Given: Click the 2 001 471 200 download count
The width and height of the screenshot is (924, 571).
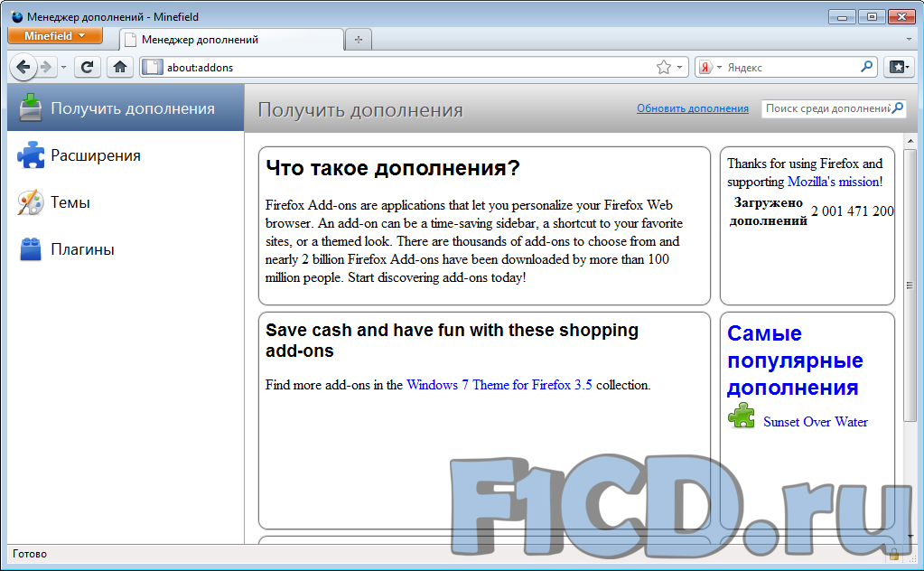Looking at the screenshot, I should (852, 211).
